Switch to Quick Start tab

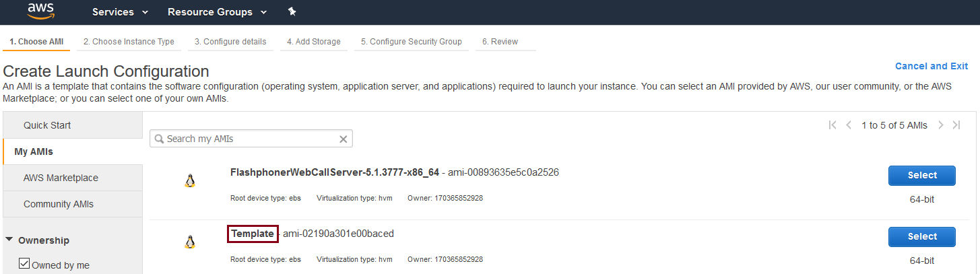coord(47,125)
